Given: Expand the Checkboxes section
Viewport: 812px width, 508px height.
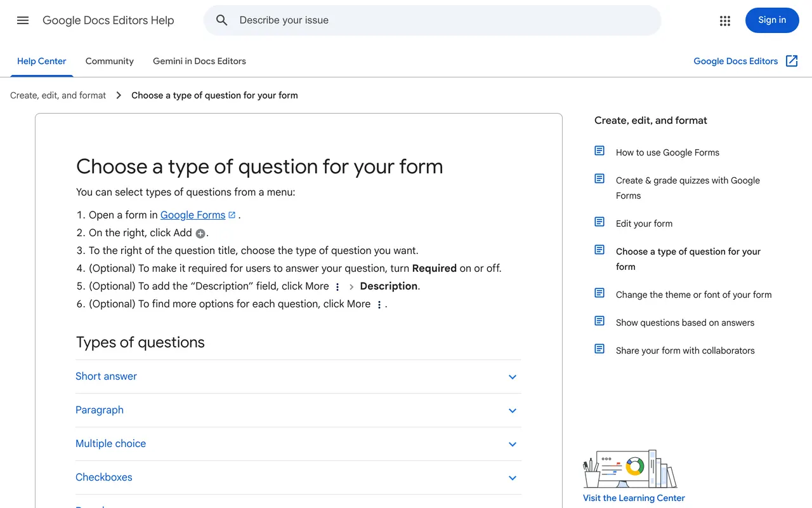Looking at the screenshot, I should [298, 478].
